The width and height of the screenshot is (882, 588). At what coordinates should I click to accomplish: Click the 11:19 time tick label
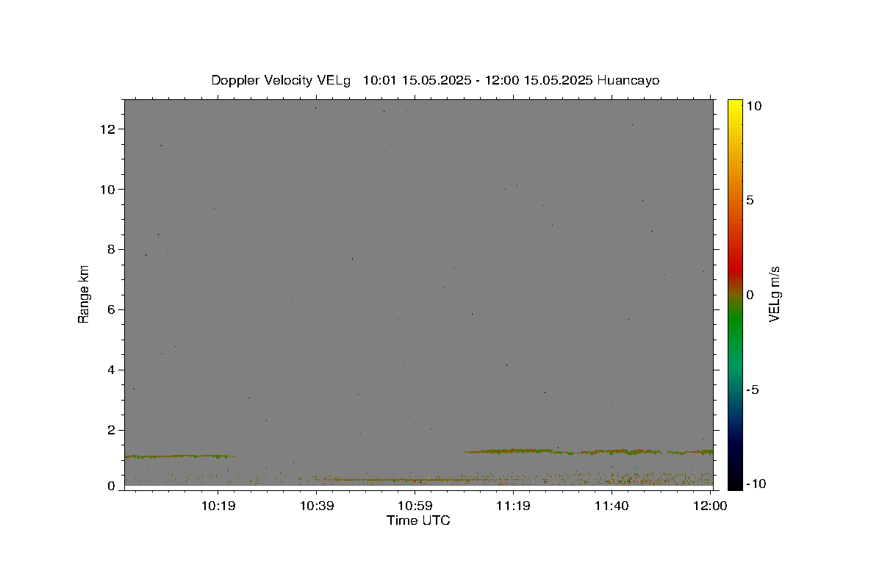(513, 506)
